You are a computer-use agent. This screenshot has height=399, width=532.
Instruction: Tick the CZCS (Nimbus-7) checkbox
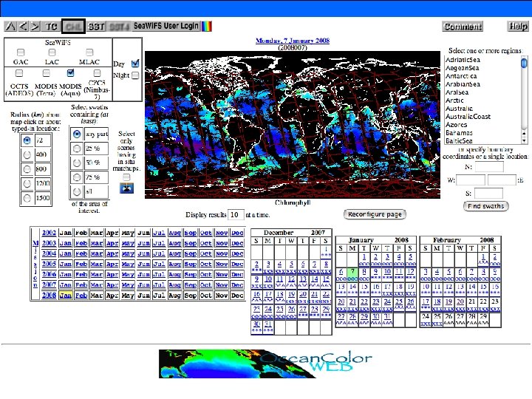click(x=97, y=73)
